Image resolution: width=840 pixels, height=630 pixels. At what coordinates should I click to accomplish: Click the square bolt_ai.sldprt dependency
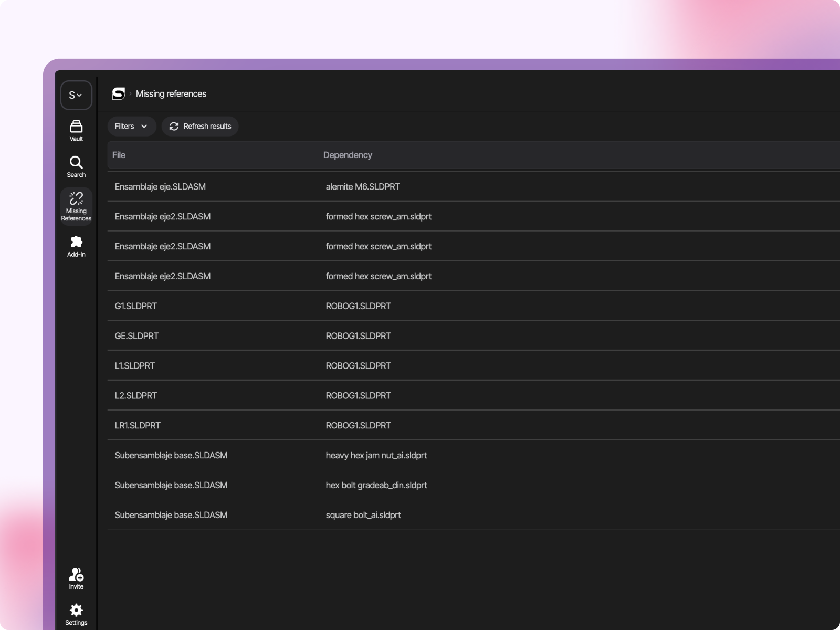363,516
